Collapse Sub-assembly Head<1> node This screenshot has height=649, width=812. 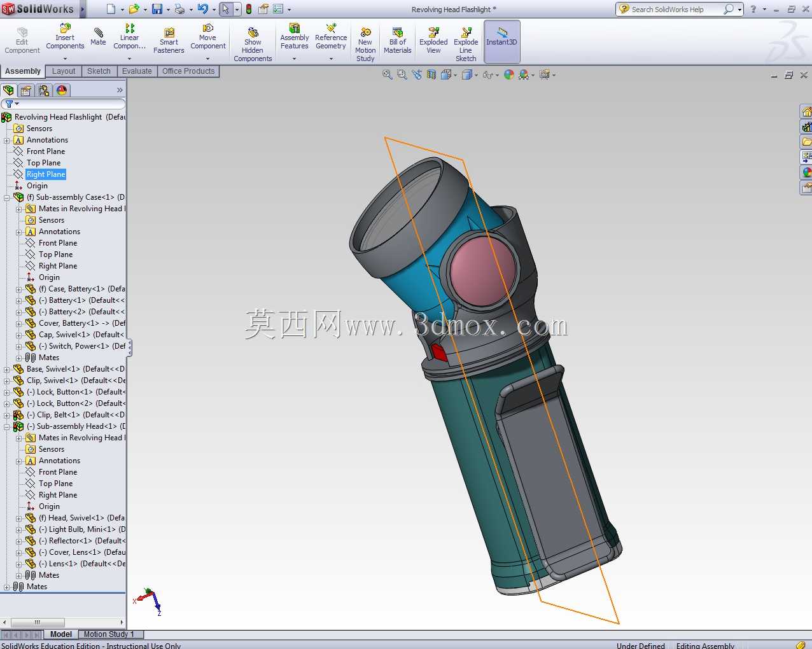tap(7, 426)
